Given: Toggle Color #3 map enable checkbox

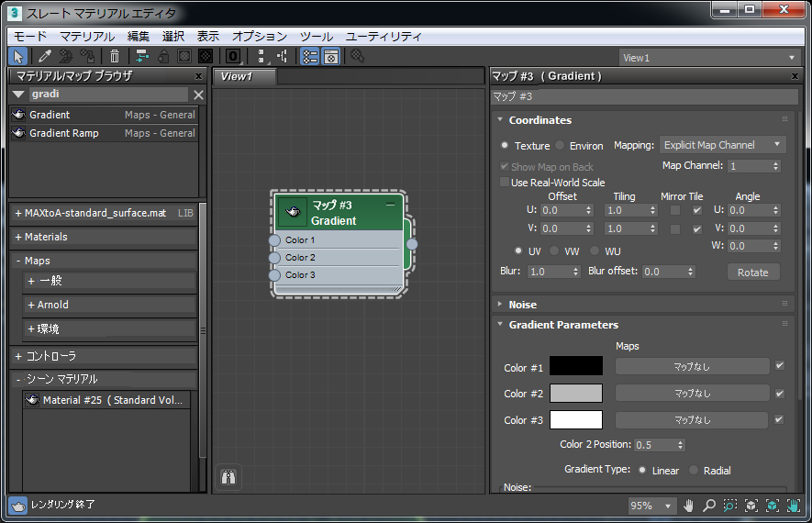Looking at the screenshot, I should click(779, 419).
